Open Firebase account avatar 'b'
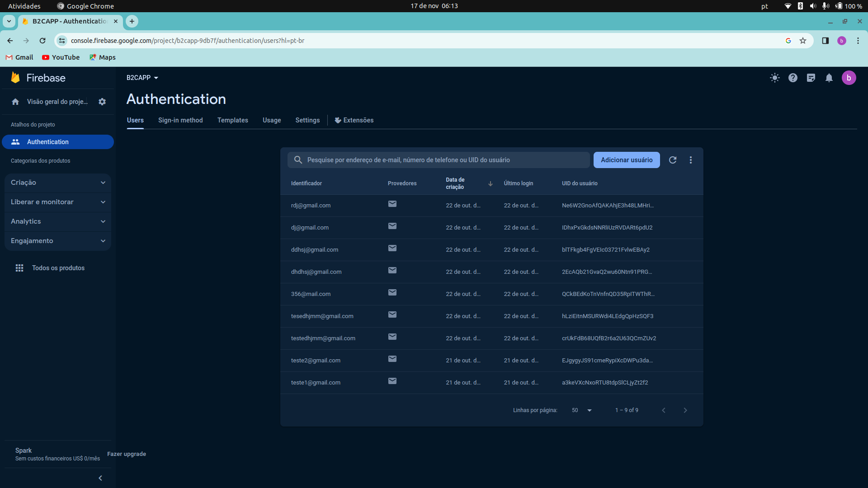Screen dimensions: 868x488 [x=849, y=78]
